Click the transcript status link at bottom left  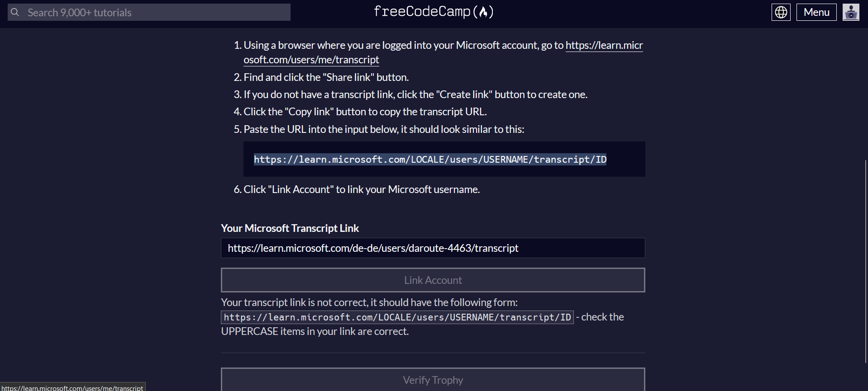click(72, 388)
